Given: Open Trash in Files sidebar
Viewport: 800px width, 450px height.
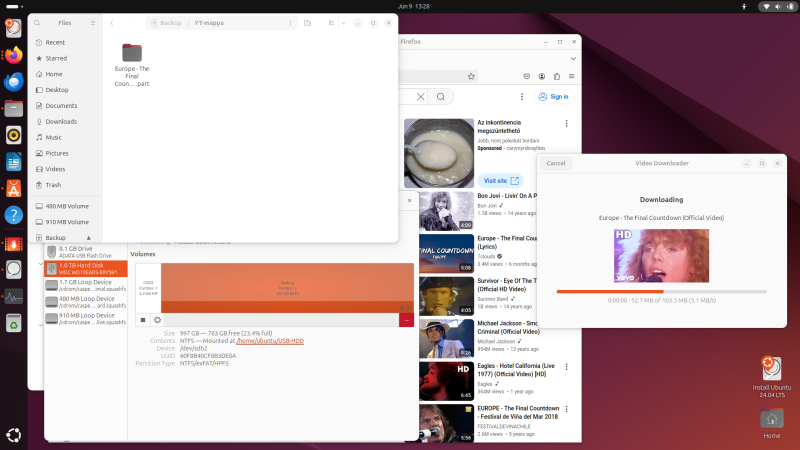Looking at the screenshot, I should 65,185.
